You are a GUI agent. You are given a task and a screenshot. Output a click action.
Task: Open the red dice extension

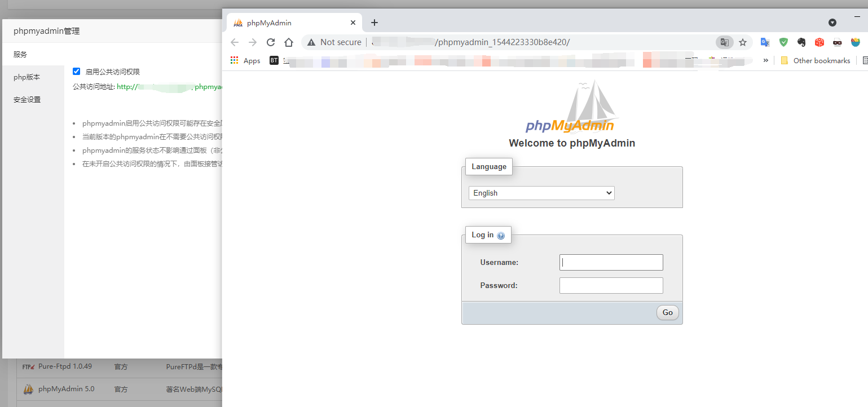pyautogui.click(x=819, y=42)
